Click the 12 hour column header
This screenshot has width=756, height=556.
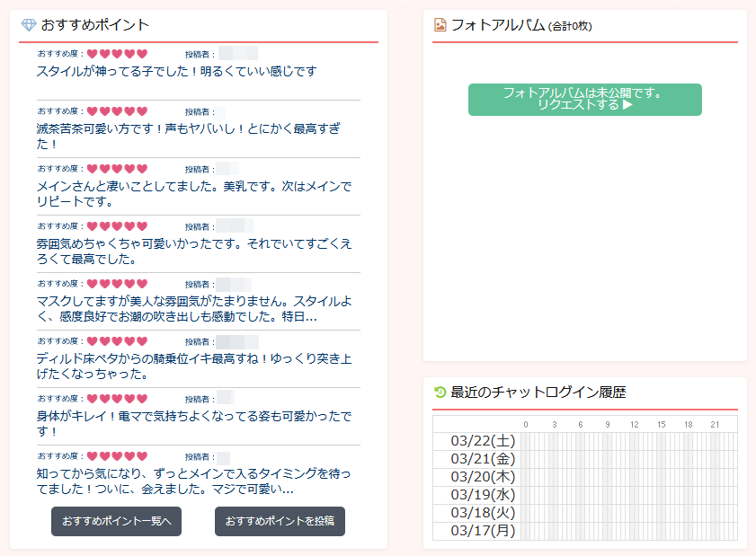click(x=634, y=424)
